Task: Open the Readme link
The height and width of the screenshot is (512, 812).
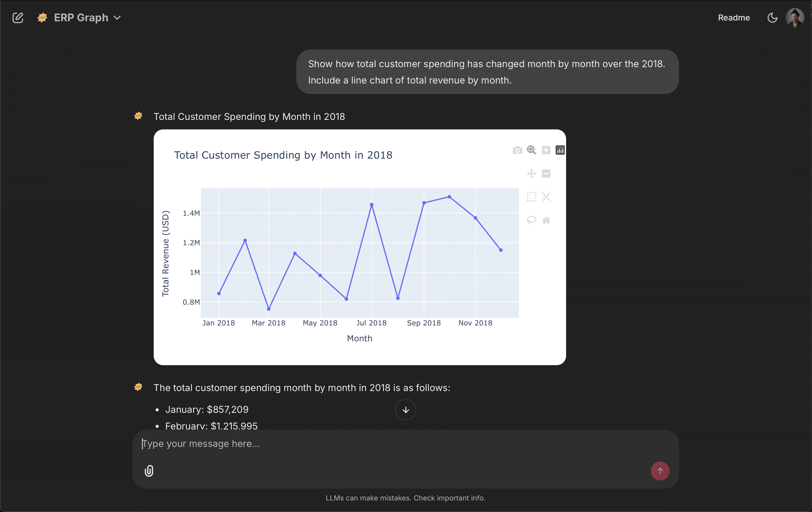Action: [x=734, y=17]
